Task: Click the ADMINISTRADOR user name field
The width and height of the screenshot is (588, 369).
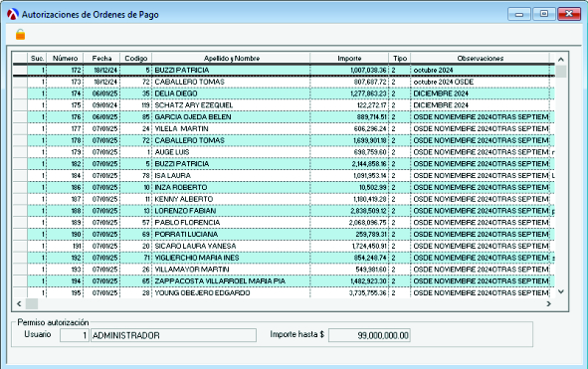Action: tap(174, 335)
